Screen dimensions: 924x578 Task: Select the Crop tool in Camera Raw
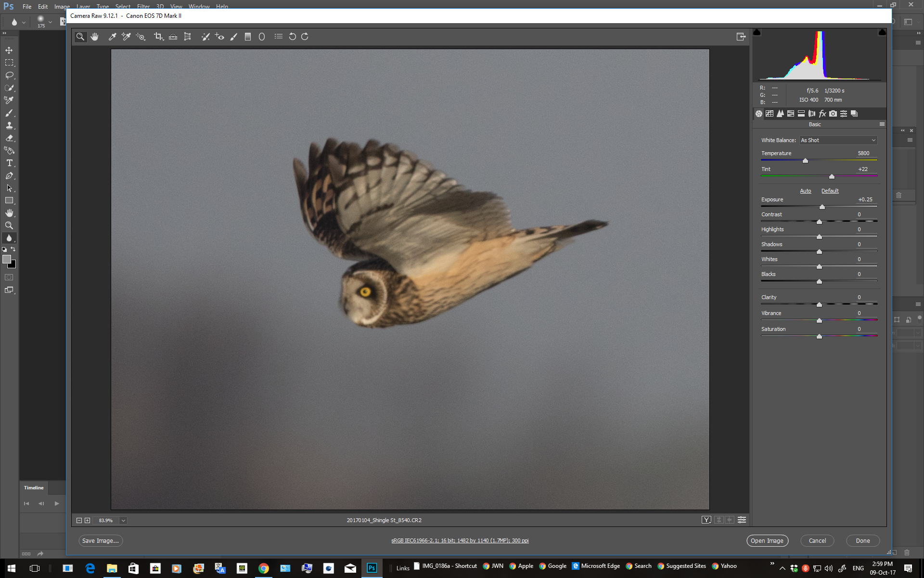click(x=158, y=37)
